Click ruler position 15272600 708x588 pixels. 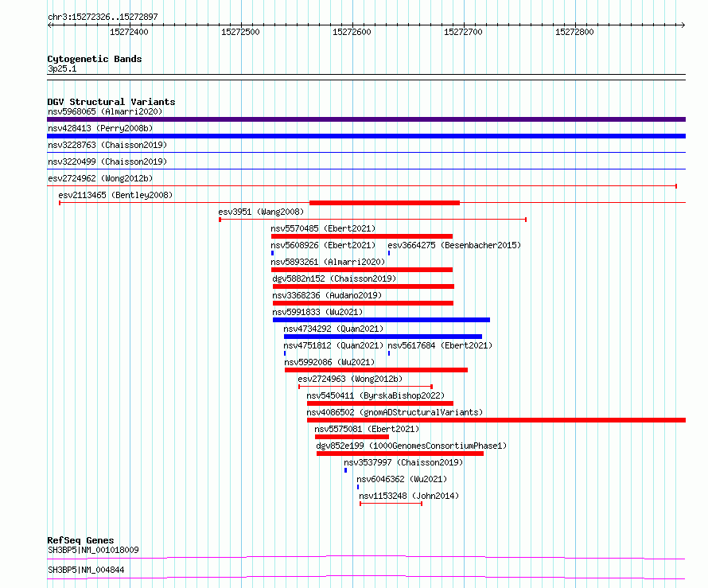click(x=352, y=32)
